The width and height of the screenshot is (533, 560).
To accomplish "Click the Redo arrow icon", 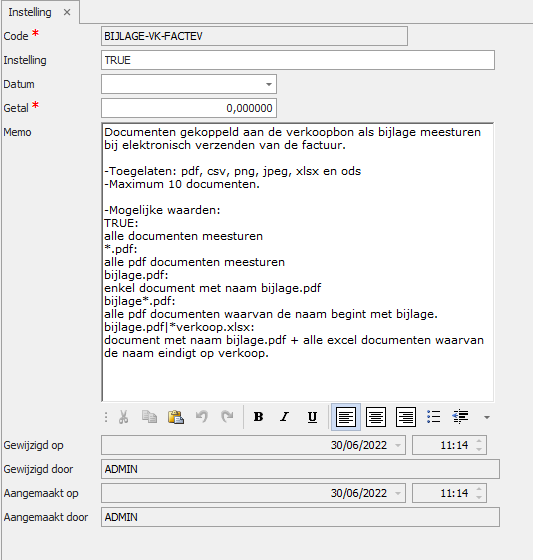I will click(227, 416).
